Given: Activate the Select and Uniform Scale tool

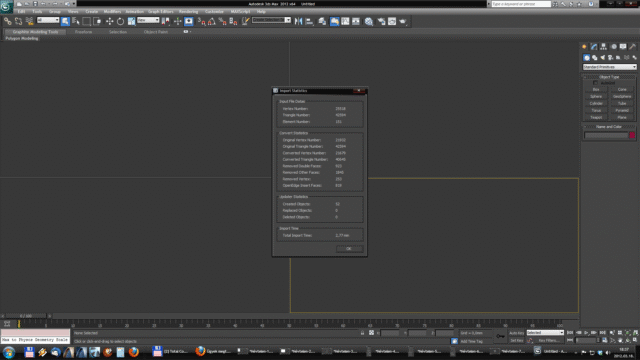Looking at the screenshot, I should click(x=131, y=21).
